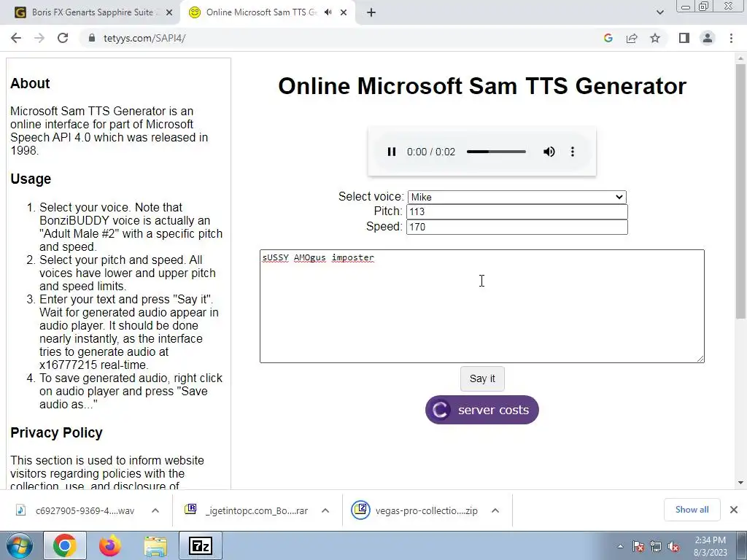
Task: Close the downloads bar
Action: click(x=734, y=510)
